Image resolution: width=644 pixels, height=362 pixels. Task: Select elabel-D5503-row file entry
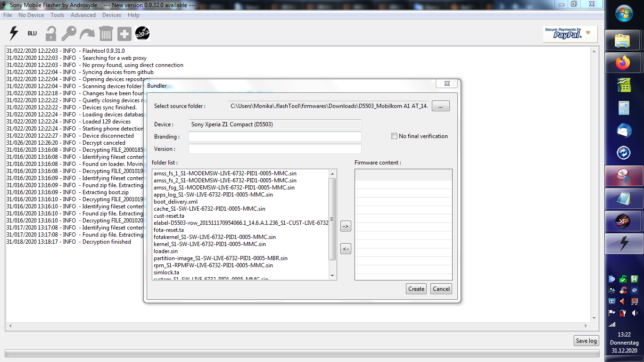(x=241, y=223)
